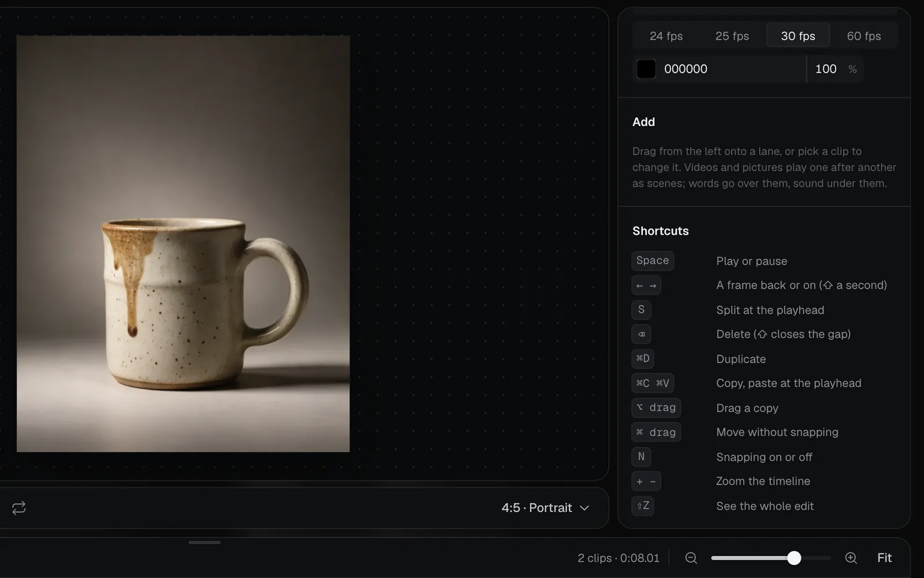924x578 pixels.
Task: Click the zoom out magnifier icon
Action: (x=691, y=558)
